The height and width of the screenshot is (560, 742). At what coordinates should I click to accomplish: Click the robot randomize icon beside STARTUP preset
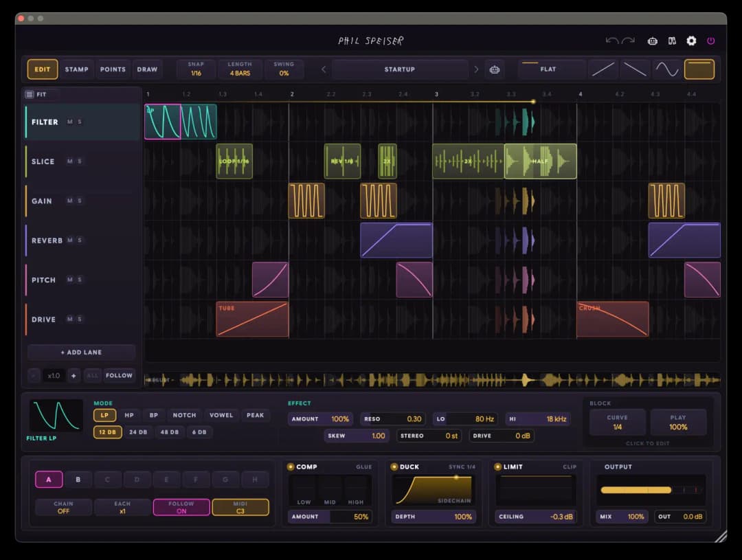pyautogui.click(x=495, y=69)
